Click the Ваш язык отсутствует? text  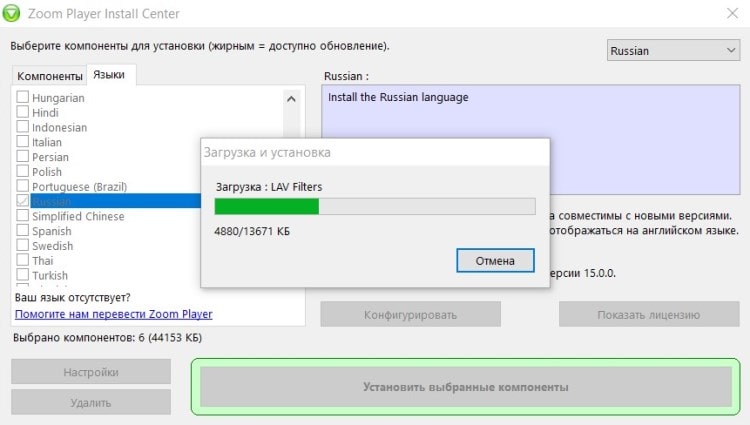[x=72, y=297]
